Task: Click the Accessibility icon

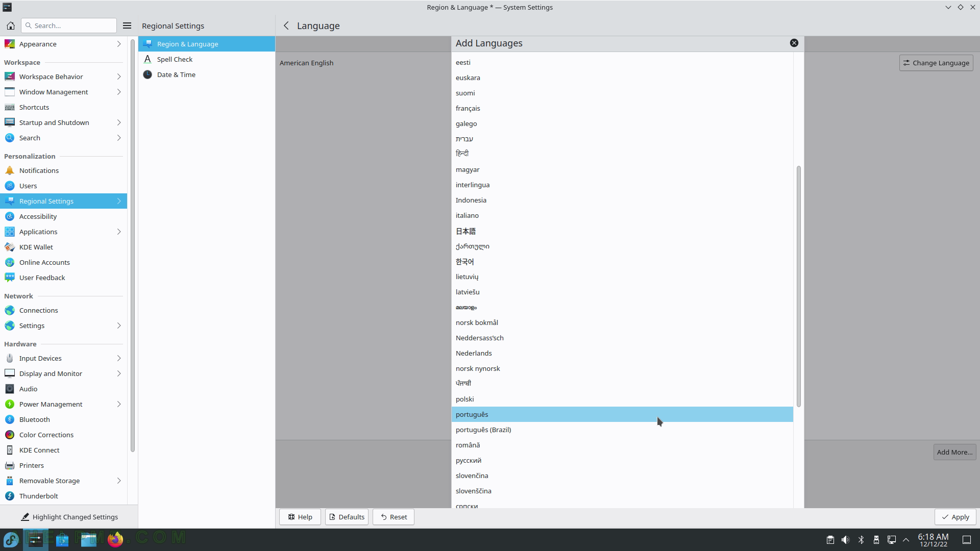Action: click(x=10, y=216)
